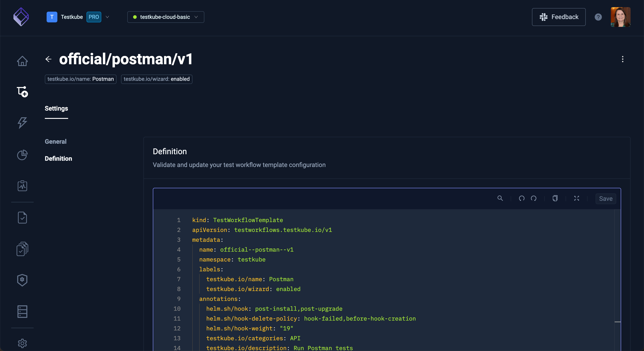Select the General settings tab
The width and height of the screenshot is (644, 351).
point(55,141)
